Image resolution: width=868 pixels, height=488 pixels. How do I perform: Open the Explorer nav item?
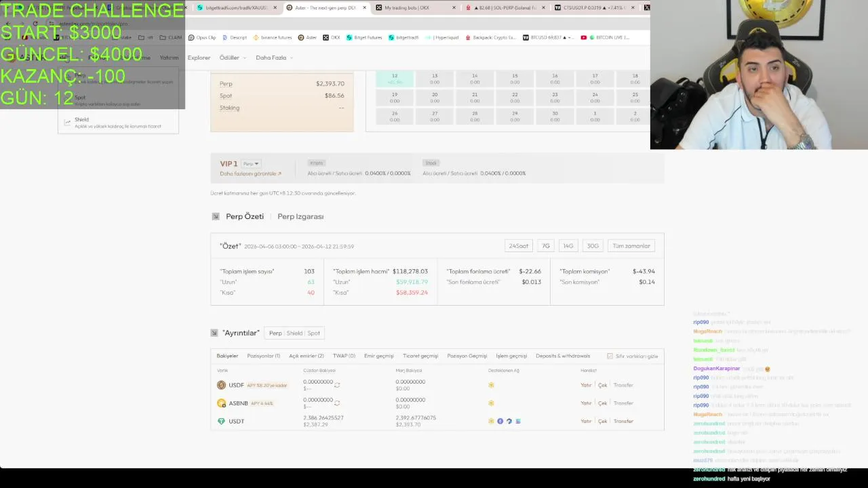199,58
